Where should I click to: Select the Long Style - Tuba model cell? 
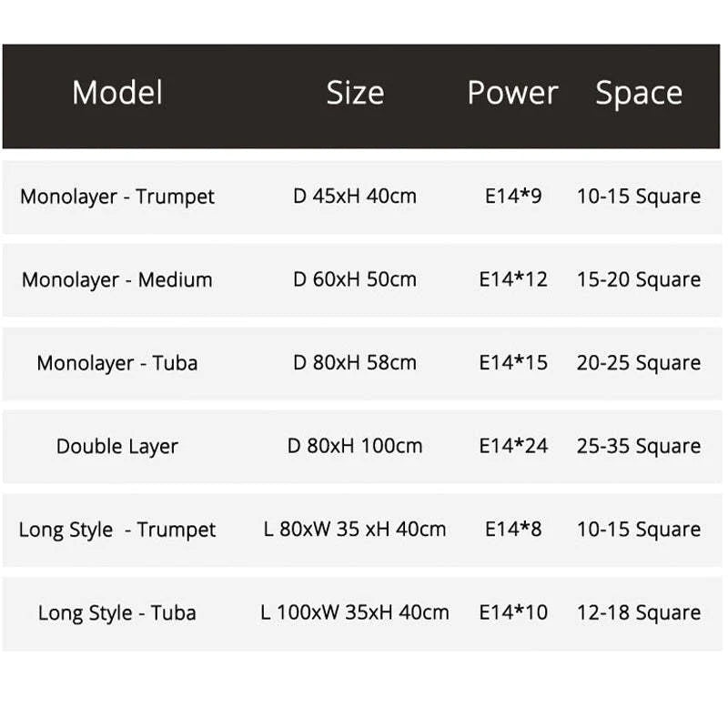(x=117, y=612)
